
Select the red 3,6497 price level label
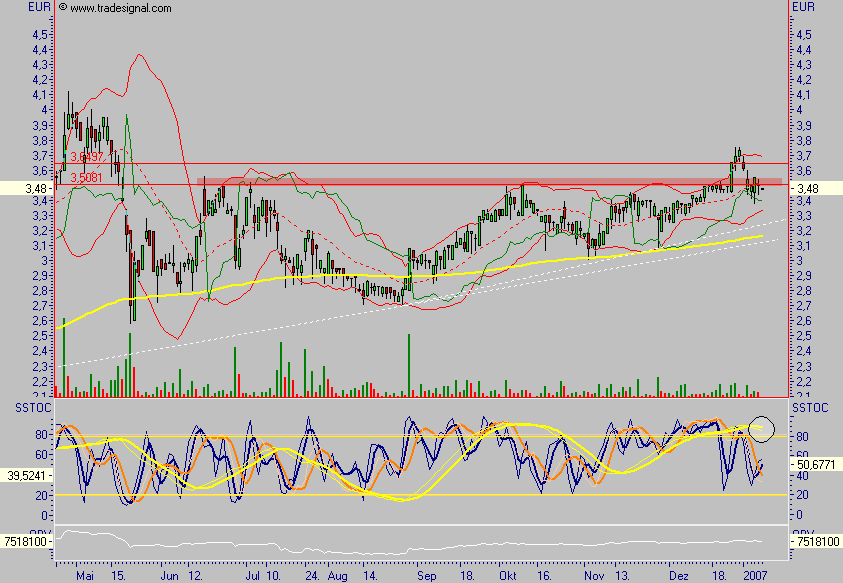click(87, 157)
